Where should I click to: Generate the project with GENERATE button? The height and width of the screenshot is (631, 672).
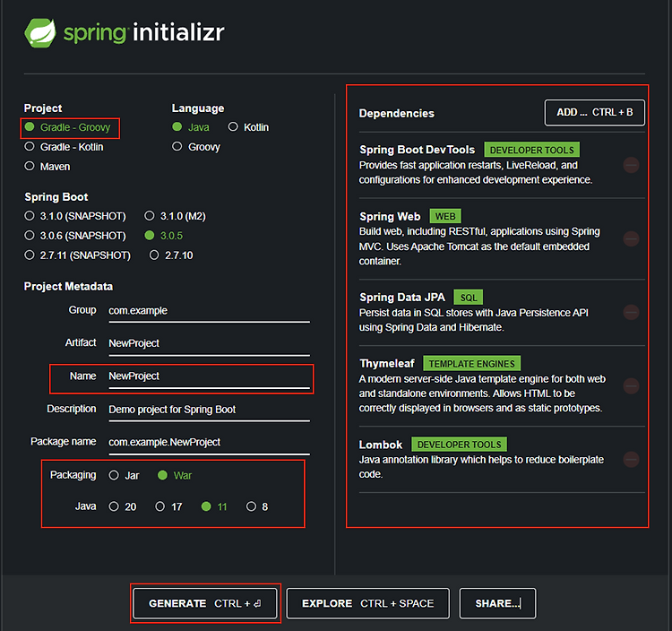(205, 603)
